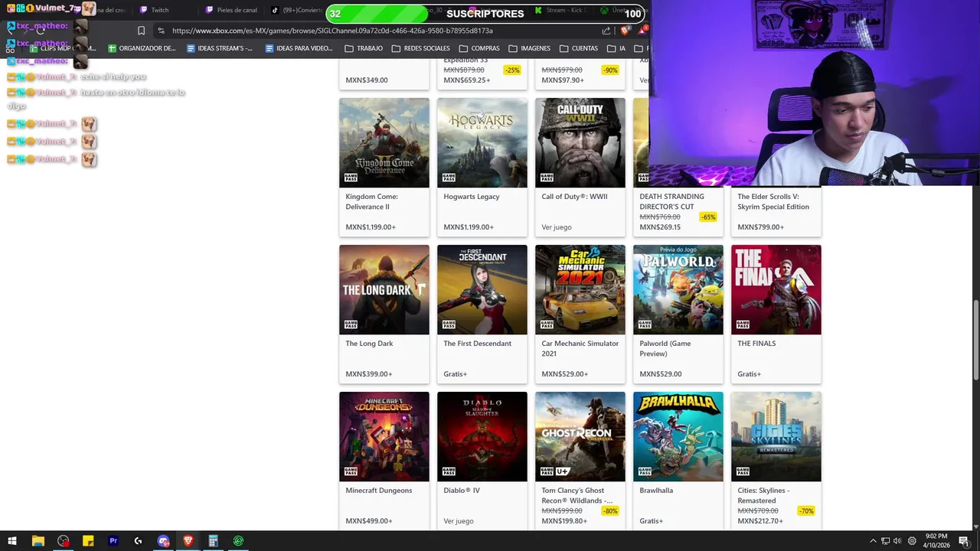Open THE FINALS cover art
The height and width of the screenshot is (551, 980).
click(776, 289)
